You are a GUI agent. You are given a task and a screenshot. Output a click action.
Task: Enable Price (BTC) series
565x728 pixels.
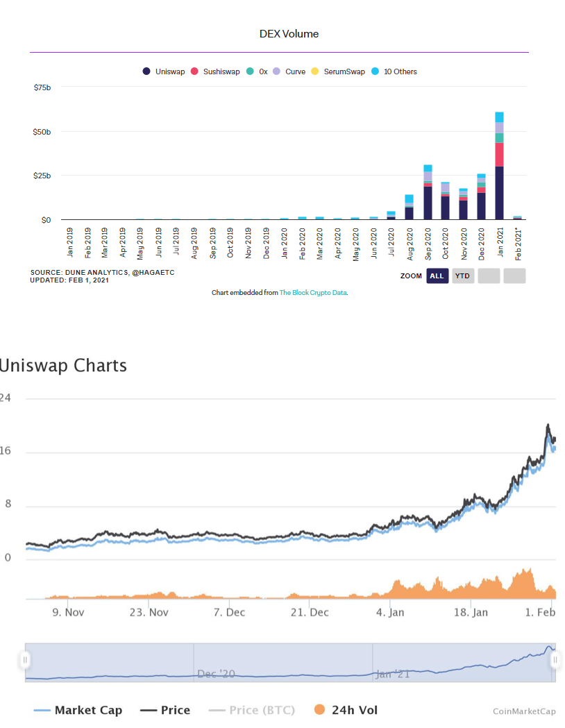(x=252, y=710)
